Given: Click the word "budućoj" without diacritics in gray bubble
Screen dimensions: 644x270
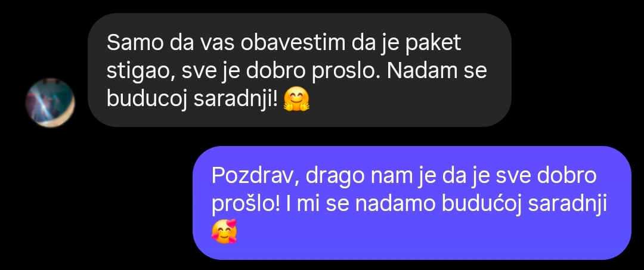Looking at the screenshot, I should pos(147,100).
